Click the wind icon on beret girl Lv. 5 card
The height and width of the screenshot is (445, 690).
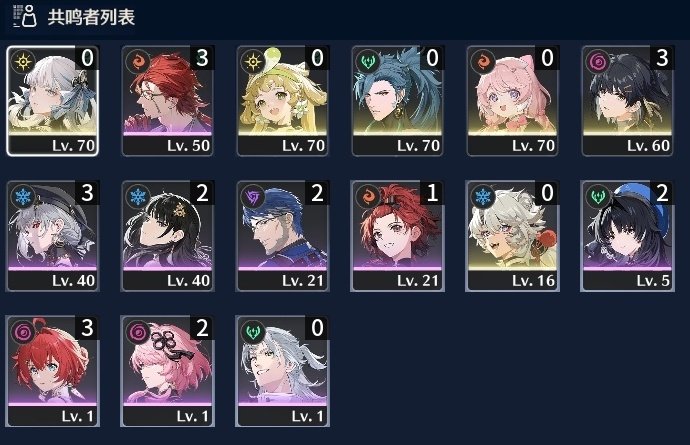598,196
